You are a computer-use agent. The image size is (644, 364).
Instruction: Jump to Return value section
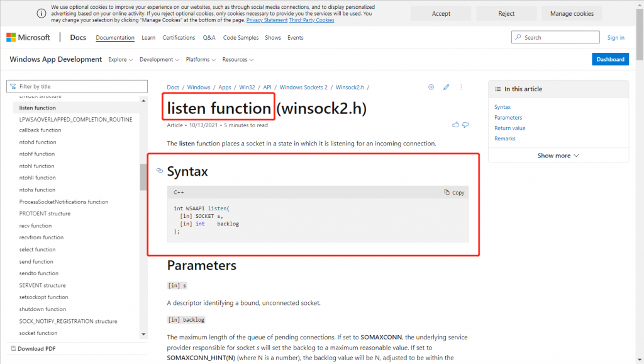509,128
